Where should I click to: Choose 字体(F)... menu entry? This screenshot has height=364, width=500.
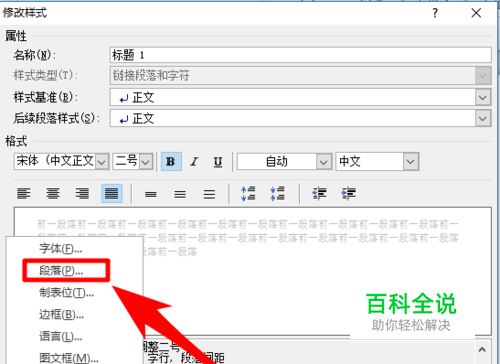coord(61,248)
